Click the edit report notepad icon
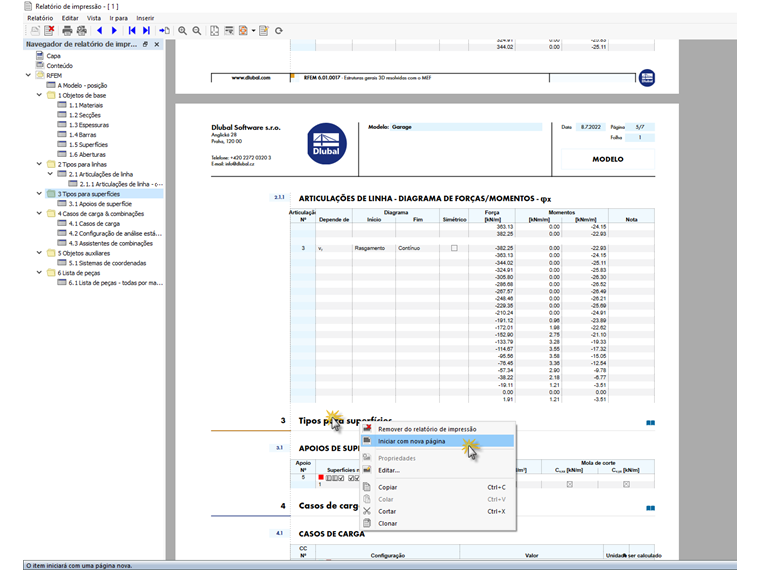 [264, 31]
